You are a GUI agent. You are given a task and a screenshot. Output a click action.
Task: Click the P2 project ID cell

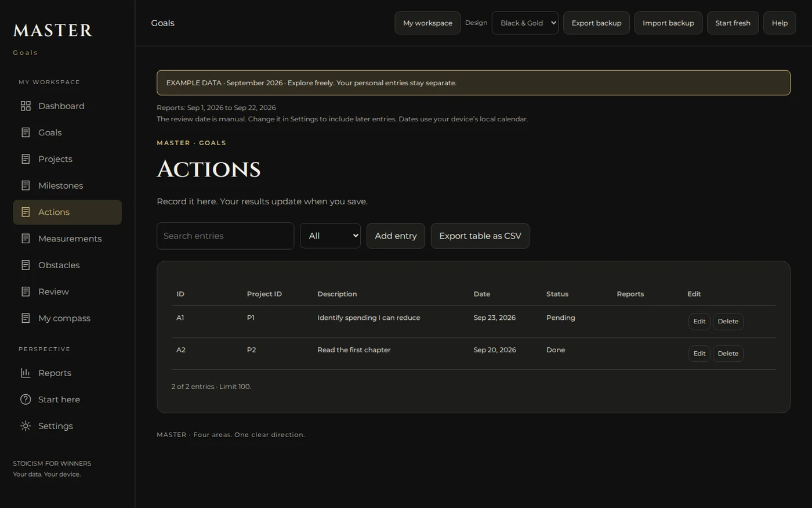click(x=251, y=350)
